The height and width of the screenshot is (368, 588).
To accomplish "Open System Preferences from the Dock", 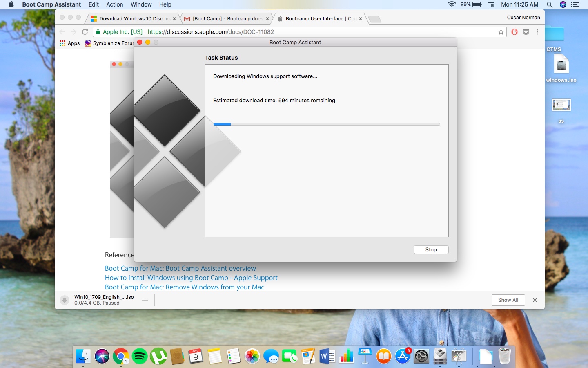I will (x=421, y=356).
